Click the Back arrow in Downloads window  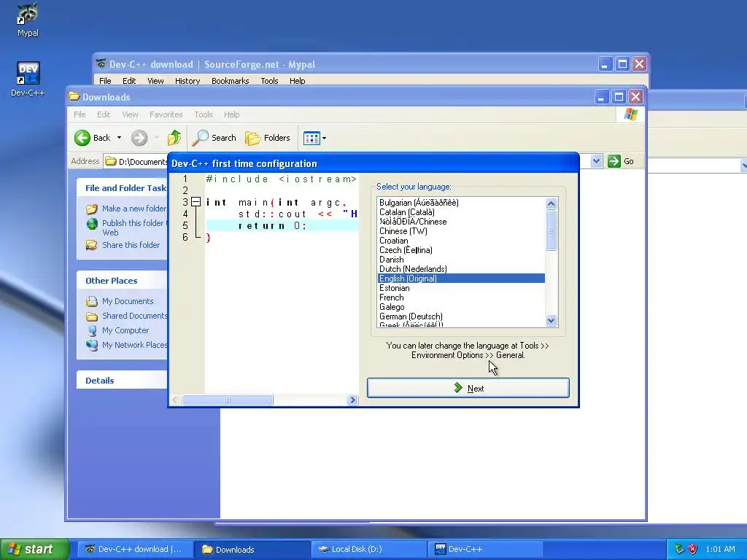82,138
